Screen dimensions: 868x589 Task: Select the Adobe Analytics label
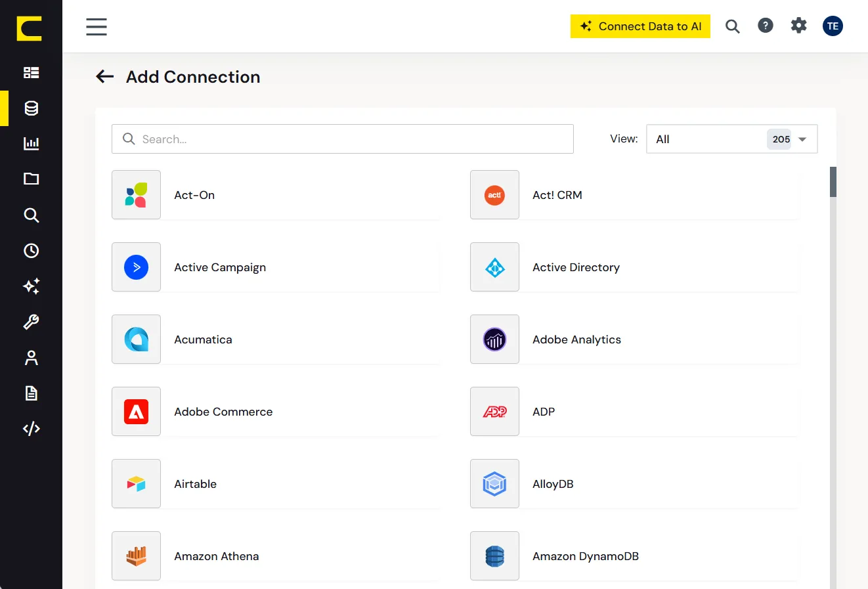(576, 339)
